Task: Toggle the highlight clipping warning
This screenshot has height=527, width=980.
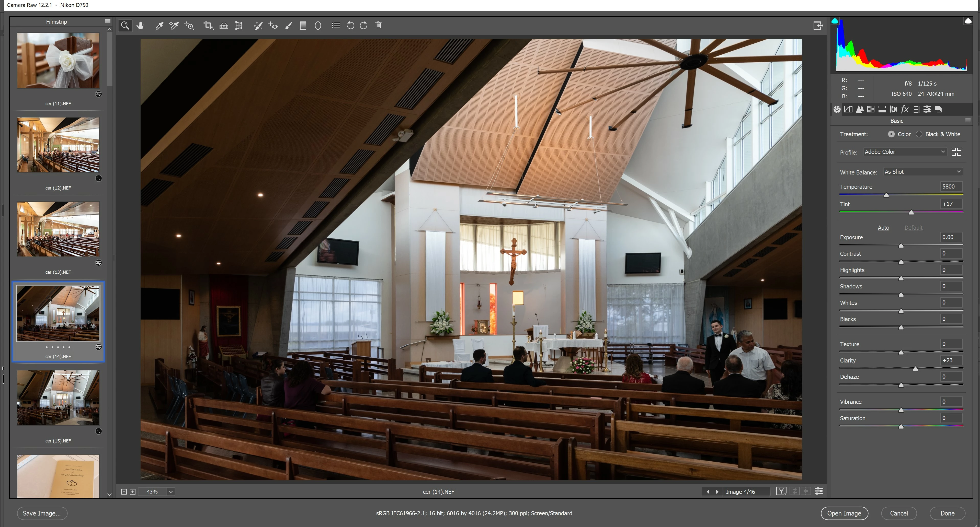Action: click(968, 21)
